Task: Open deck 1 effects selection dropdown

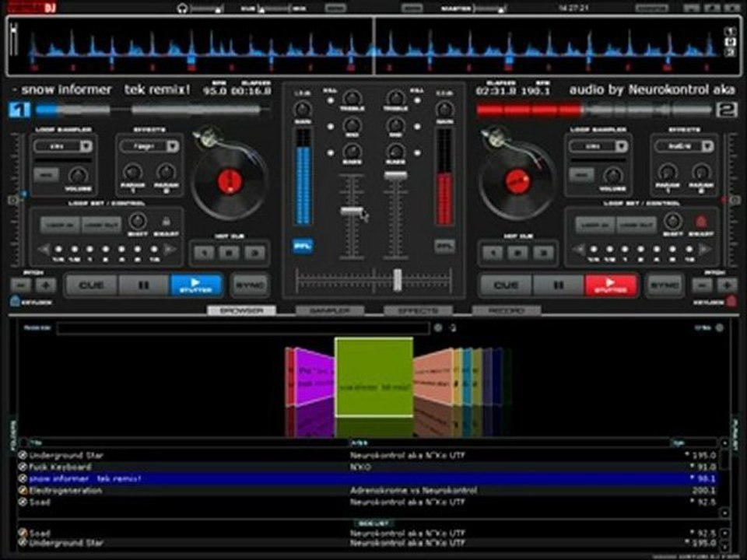Action: point(173,146)
